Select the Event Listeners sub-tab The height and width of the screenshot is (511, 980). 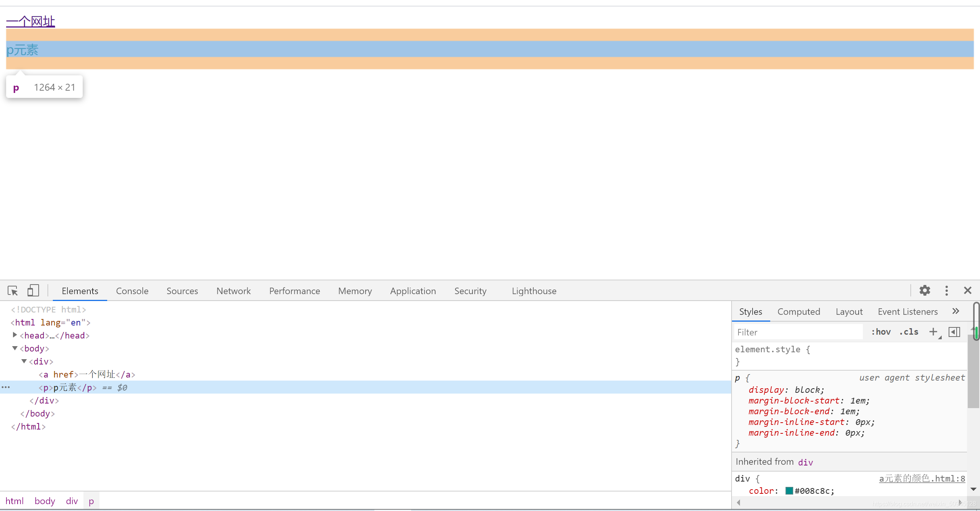coord(908,312)
